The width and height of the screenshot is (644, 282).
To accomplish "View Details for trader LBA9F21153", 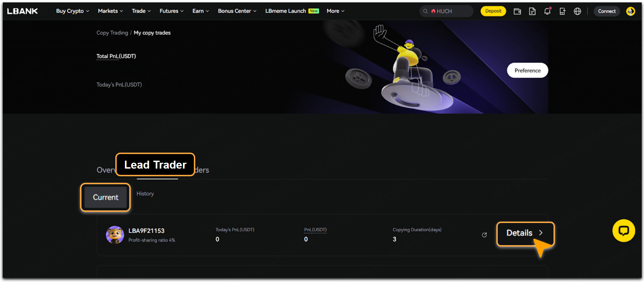I will coord(525,233).
